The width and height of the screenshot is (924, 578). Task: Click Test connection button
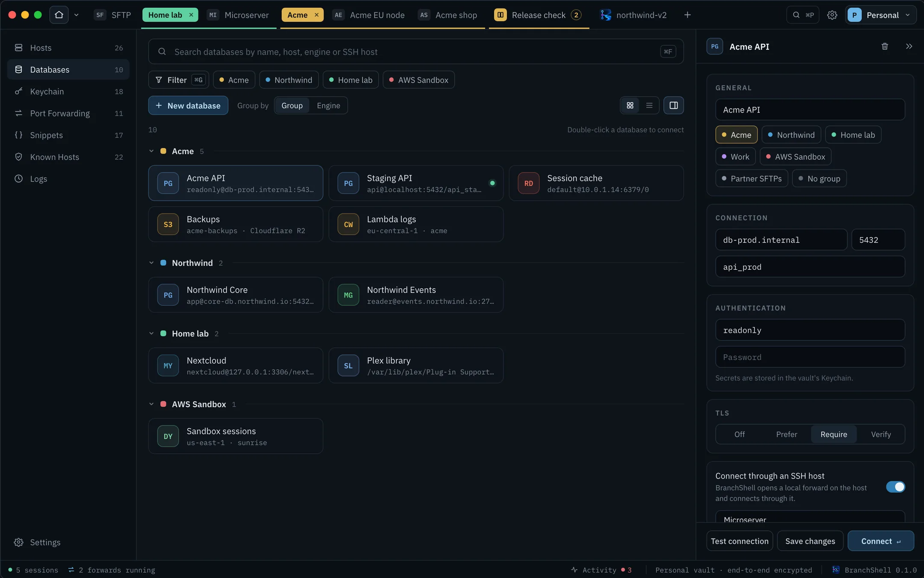740,541
